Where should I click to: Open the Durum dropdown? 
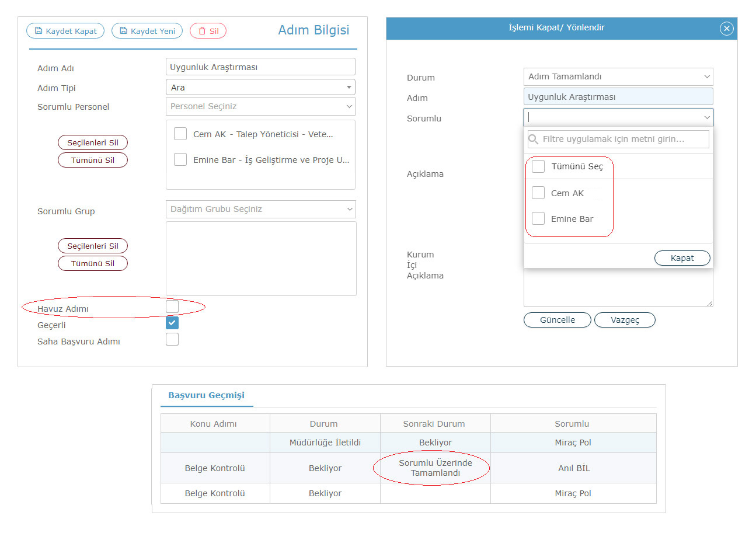point(618,76)
